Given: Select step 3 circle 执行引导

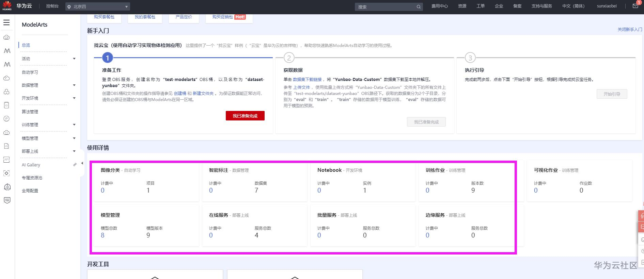Looking at the screenshot, I should (470, 58).
